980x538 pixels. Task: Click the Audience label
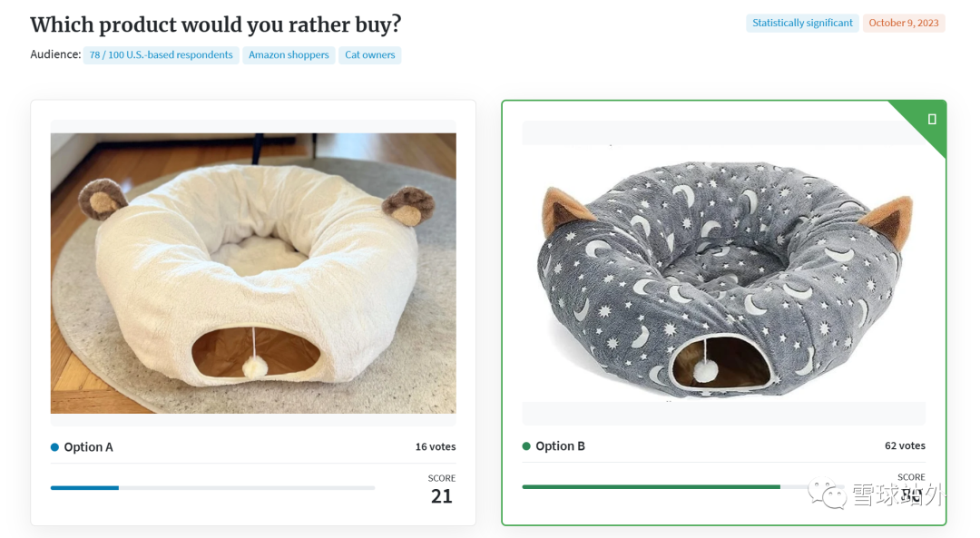click(x=55, y=54)
